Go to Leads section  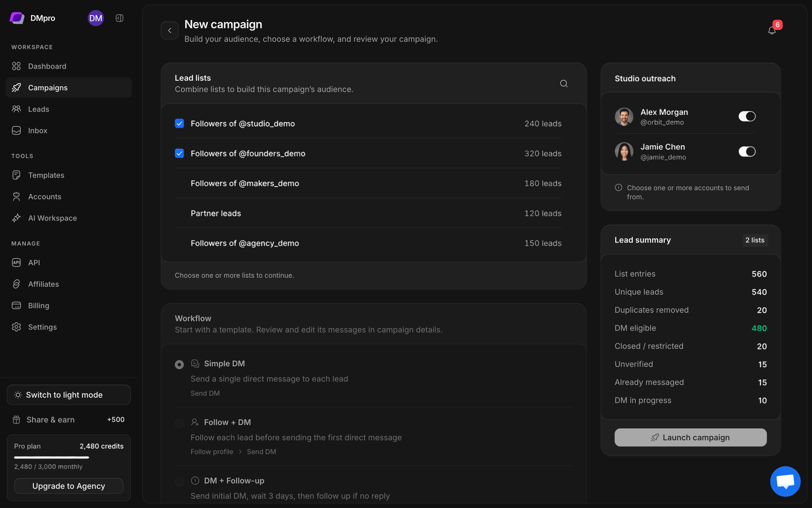click(69, 109)
